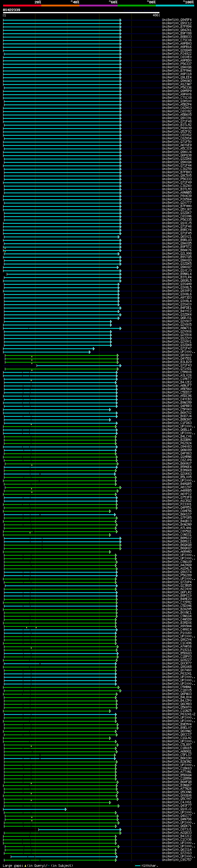Open the UniRef100_A9T3D3 hit

pyautogui.click(x=177, y=297)
